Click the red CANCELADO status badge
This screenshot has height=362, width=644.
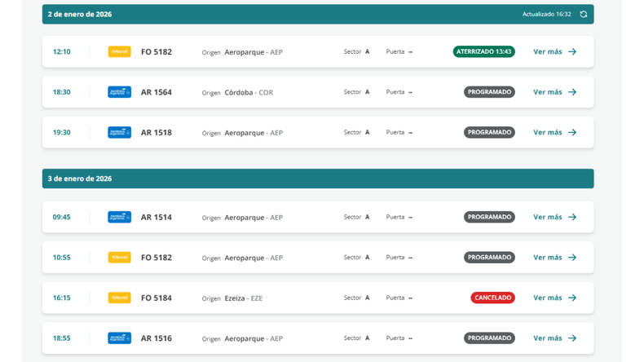(x=492, y=298)
